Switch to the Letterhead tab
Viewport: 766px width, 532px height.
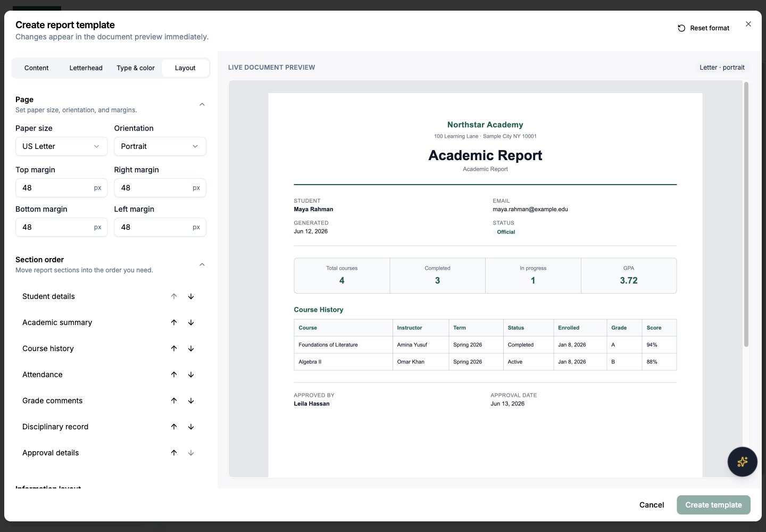click(x=86, y=68)
